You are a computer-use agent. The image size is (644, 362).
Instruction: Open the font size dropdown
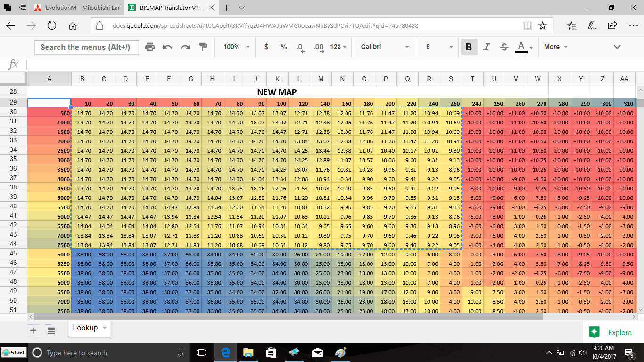[439, 47]
